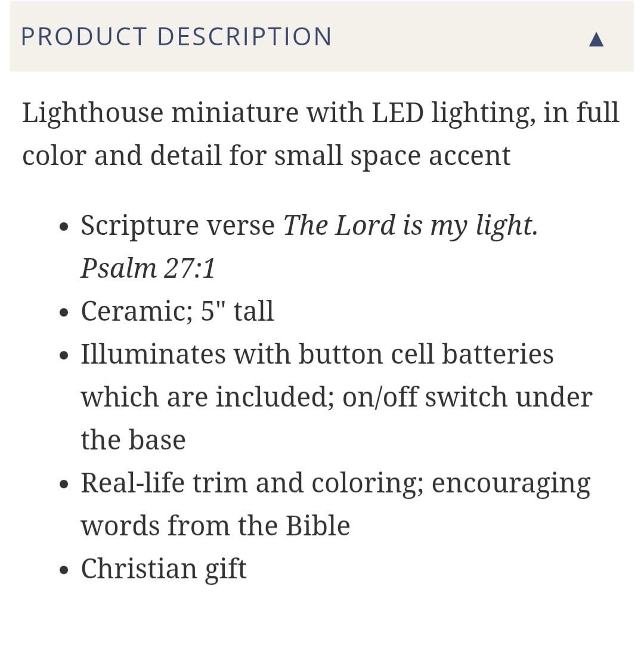The image size is (644, 667).
Task: Click the bullet dot before 'Christian gift'
Action: coord(64,571)
